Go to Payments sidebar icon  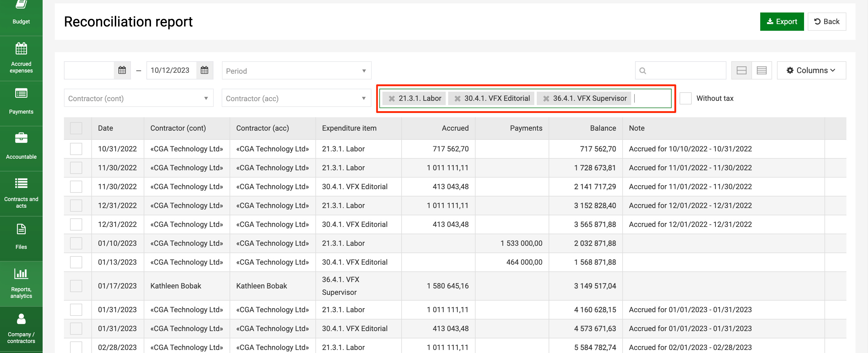tap(21, 94)
